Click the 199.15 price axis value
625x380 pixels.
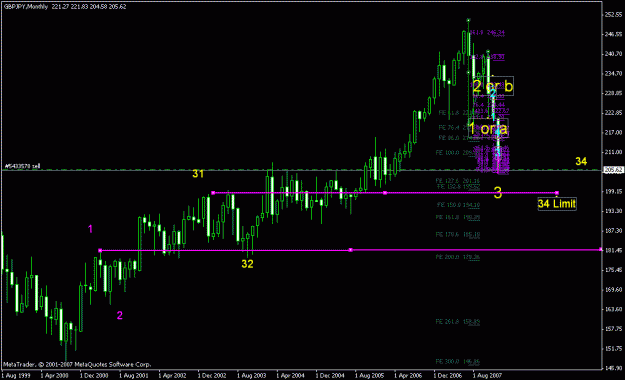[x=614, y=191]
